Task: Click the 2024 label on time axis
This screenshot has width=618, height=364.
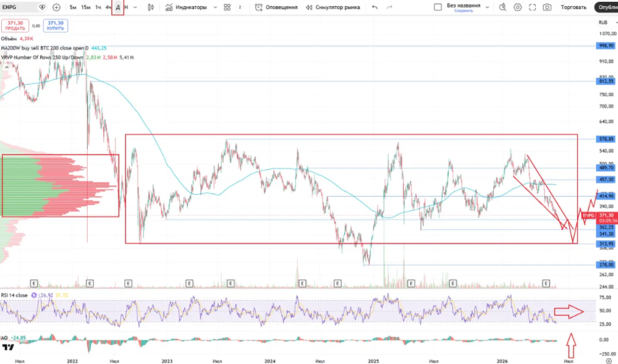Action: tap(270, 361)
